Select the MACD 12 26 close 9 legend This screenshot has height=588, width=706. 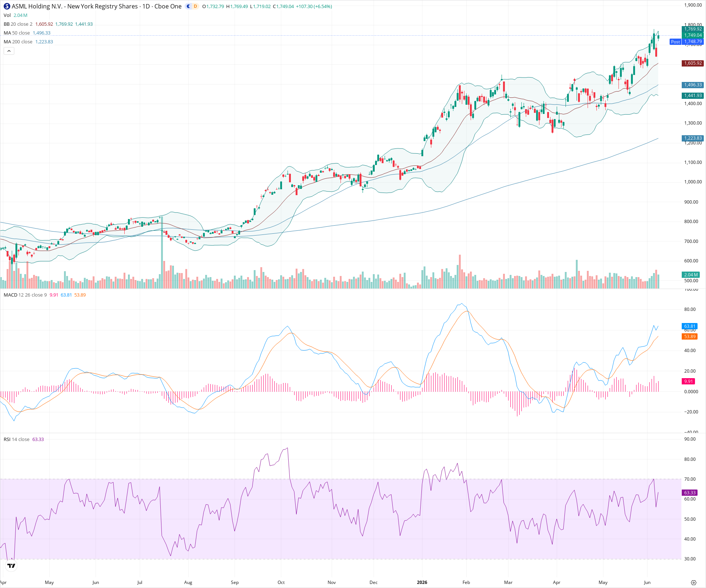pos(25,295)
